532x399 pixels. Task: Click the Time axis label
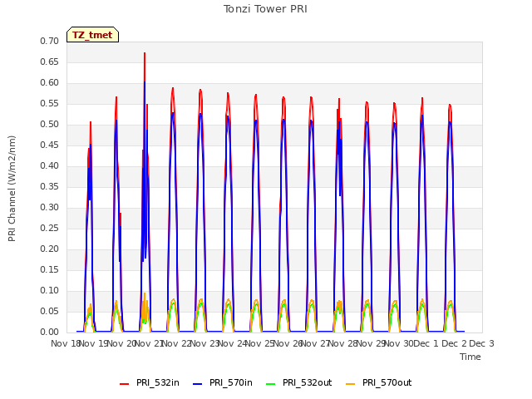(470, 357)
